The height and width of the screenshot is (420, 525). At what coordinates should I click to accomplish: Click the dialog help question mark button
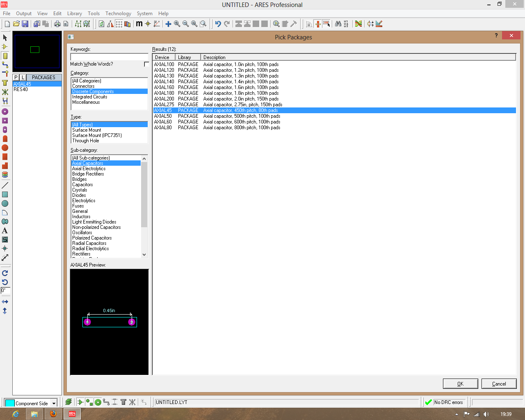point(496,36)
